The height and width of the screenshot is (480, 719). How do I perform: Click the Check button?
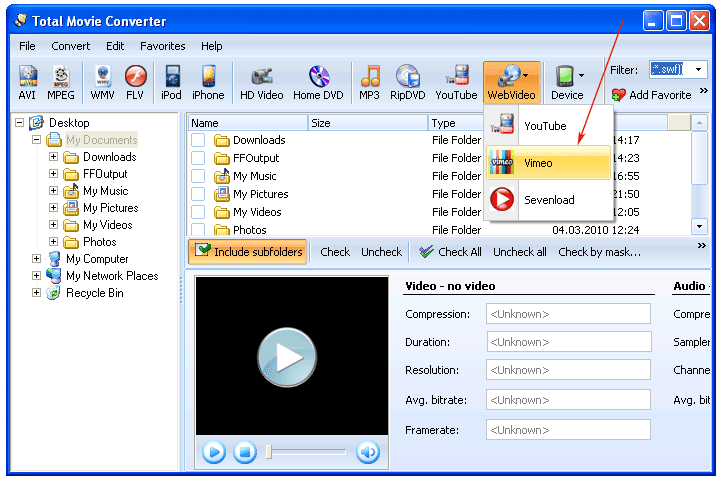[335, 252]
